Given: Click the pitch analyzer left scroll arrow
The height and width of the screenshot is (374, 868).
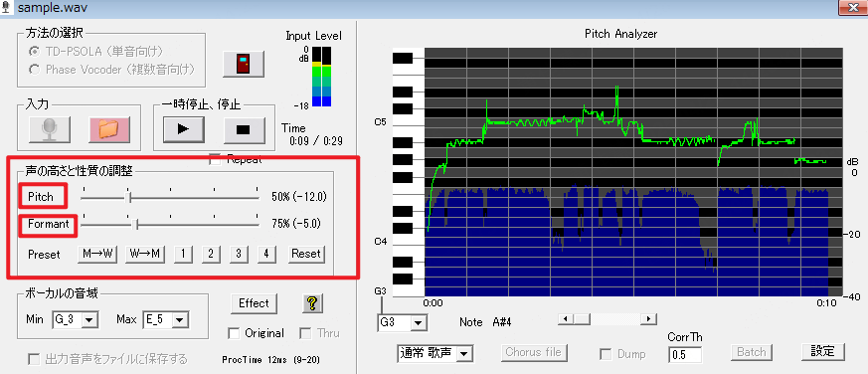Looking at the screenshot, I should (565, 319).
